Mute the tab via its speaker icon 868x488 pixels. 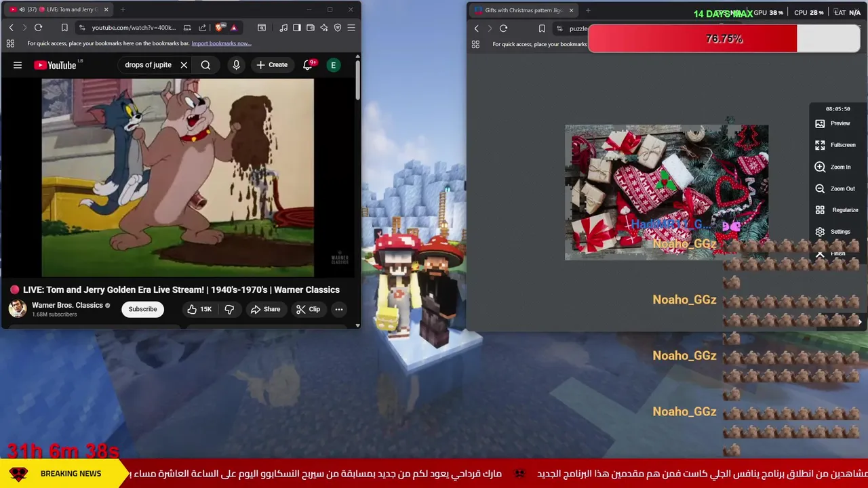(22, 9)
